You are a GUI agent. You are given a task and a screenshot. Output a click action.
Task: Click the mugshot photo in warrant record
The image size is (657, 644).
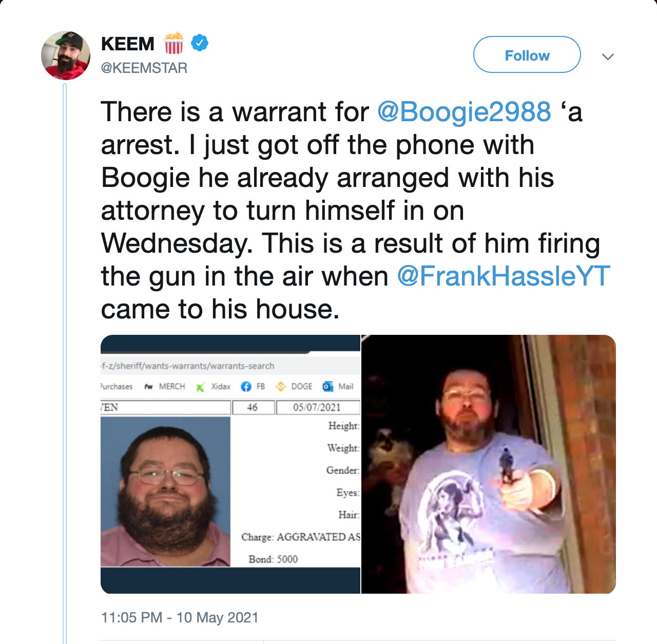[165, 491]
